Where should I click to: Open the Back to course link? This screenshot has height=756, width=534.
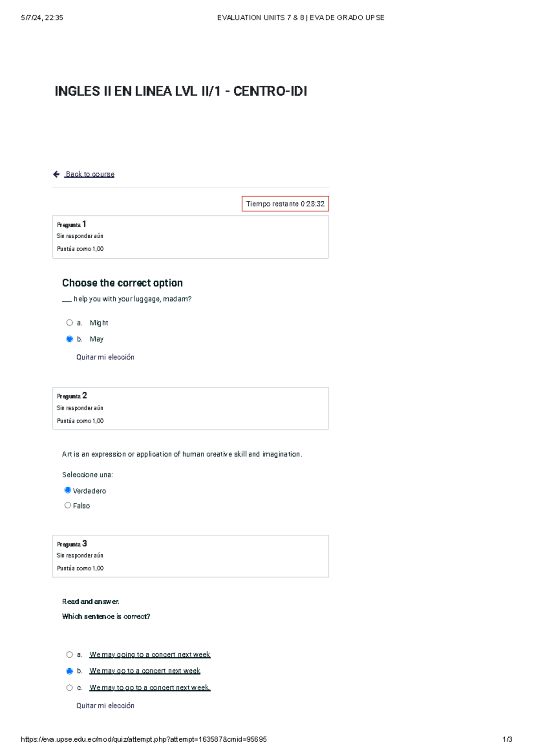coord(90,174)
